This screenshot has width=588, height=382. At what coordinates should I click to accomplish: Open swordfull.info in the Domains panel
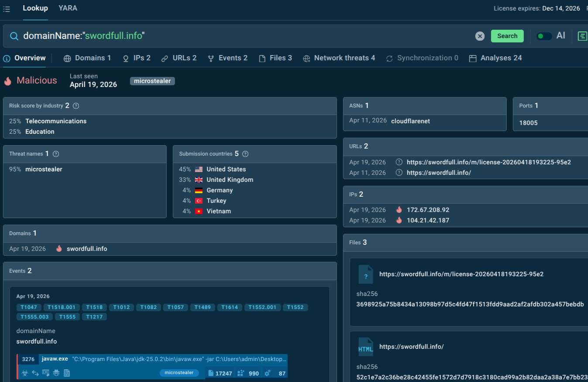tap(87, 249)
